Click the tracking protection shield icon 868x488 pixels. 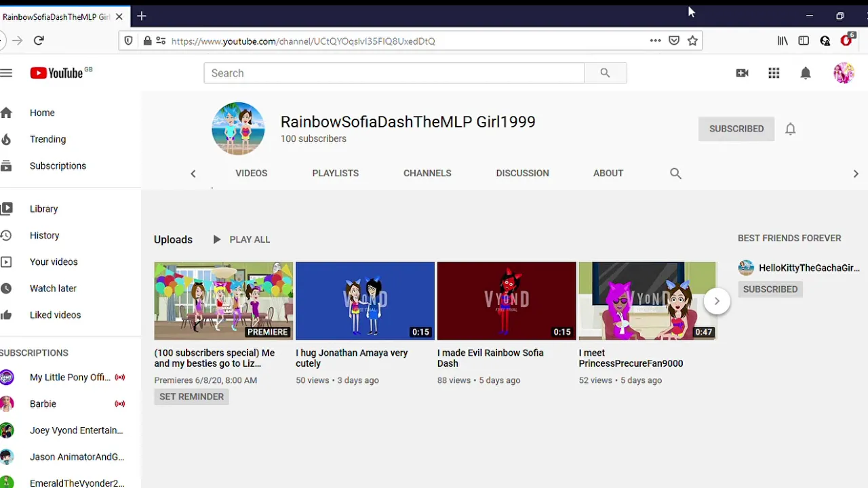coord(128,41)
